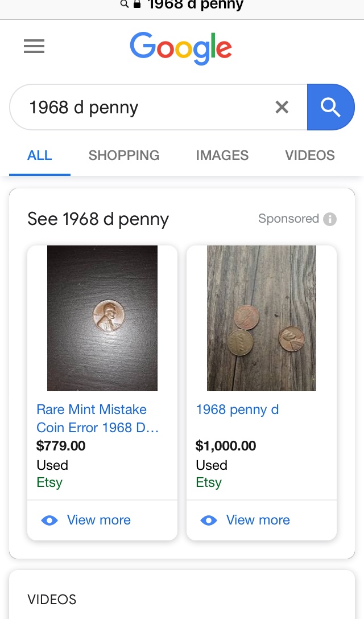
Task: Switch to the ALL tab
Action: pos(39,155)
